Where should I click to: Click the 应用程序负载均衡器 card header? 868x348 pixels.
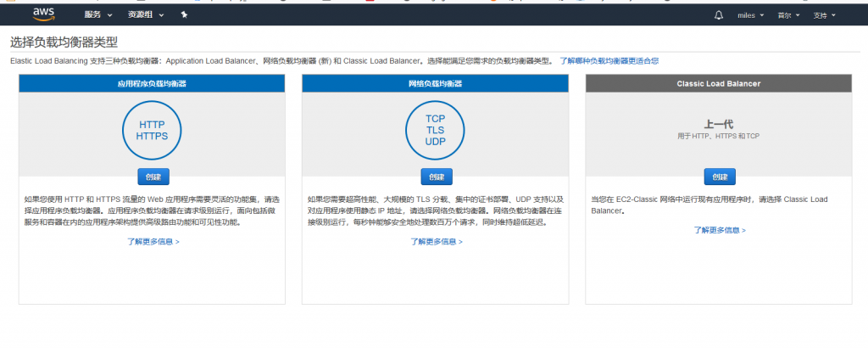(x=152, y=84)
